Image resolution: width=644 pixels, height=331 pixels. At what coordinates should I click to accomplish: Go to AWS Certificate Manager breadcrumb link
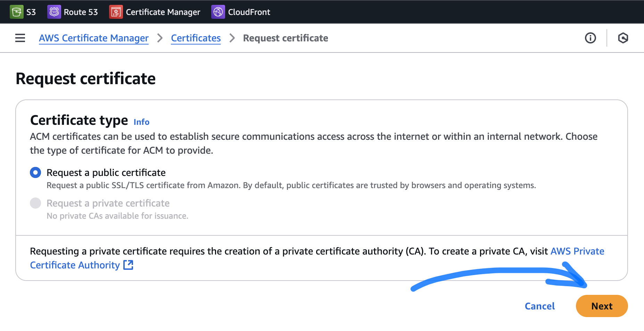pos(93,38)
